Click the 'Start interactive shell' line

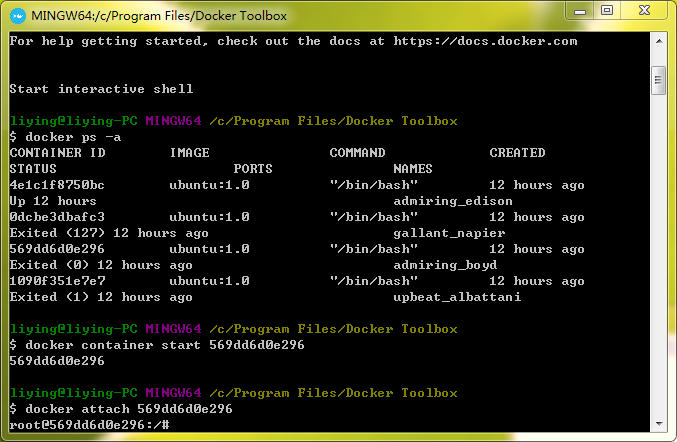pos(101,89)
